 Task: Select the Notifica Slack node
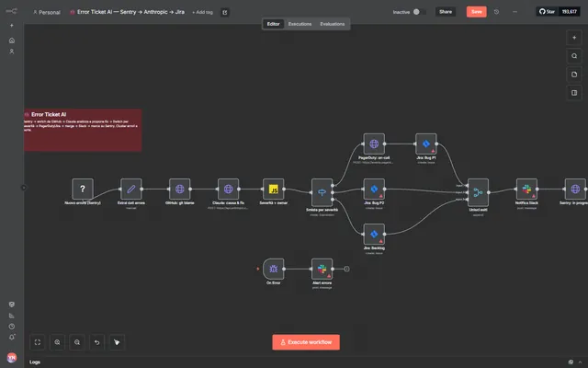[526, 189]
